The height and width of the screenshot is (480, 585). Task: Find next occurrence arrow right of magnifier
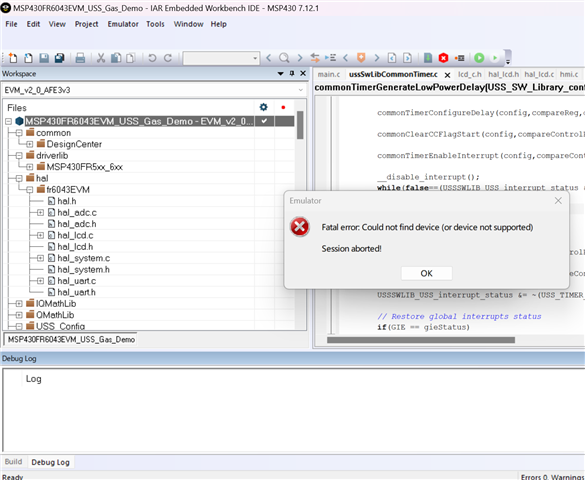pos(300,58)
